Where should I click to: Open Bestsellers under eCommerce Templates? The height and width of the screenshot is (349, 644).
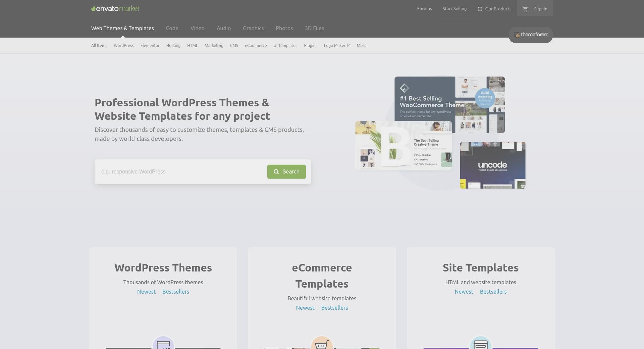(334, 308)
